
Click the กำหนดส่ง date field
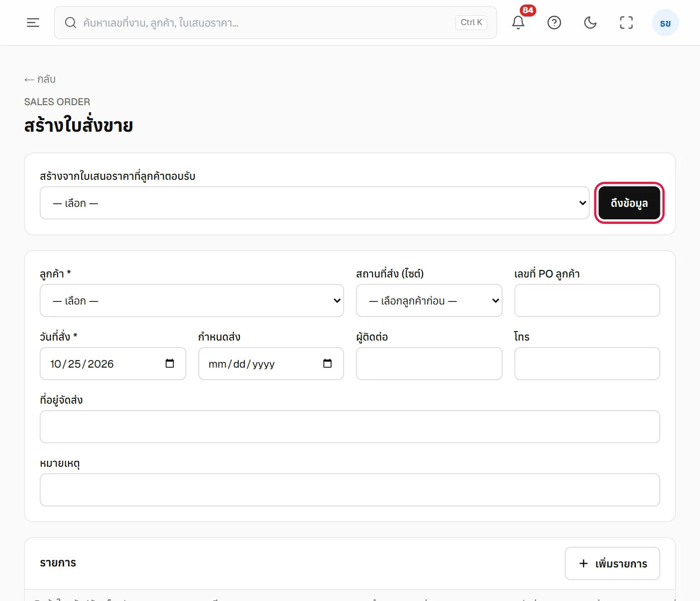pyautogui.click(x=271, y=364)
